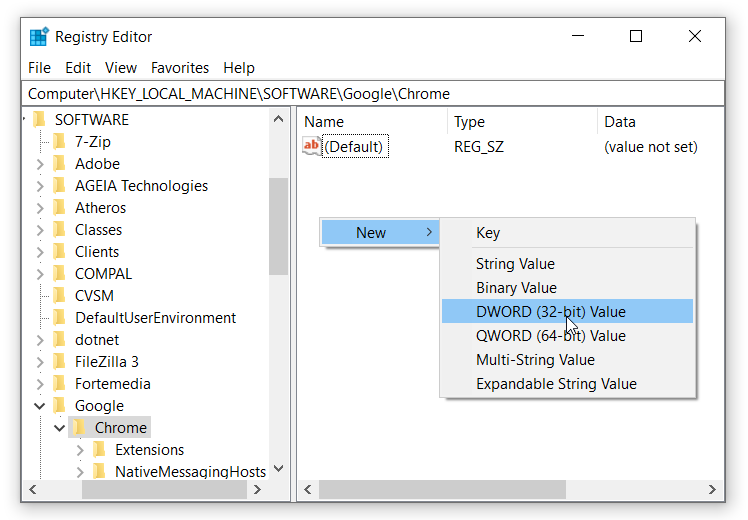Click the Classes folder icon
Image resolution: width=748 pixels, height=520 pixels.
[x=60, y=229]
